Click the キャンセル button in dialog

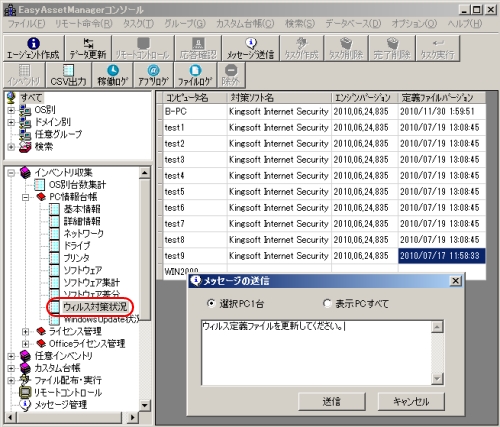(x=411, y=401)
